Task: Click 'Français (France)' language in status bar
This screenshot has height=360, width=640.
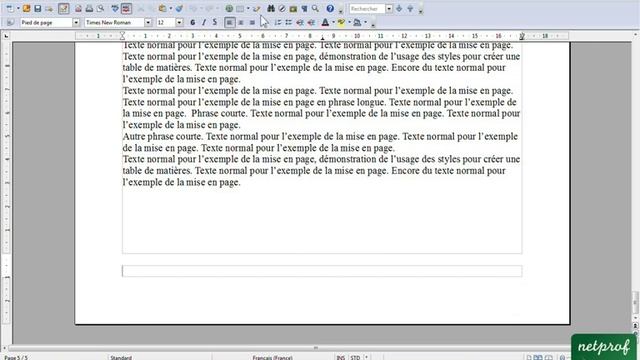Action: click(x=272, y=358)
